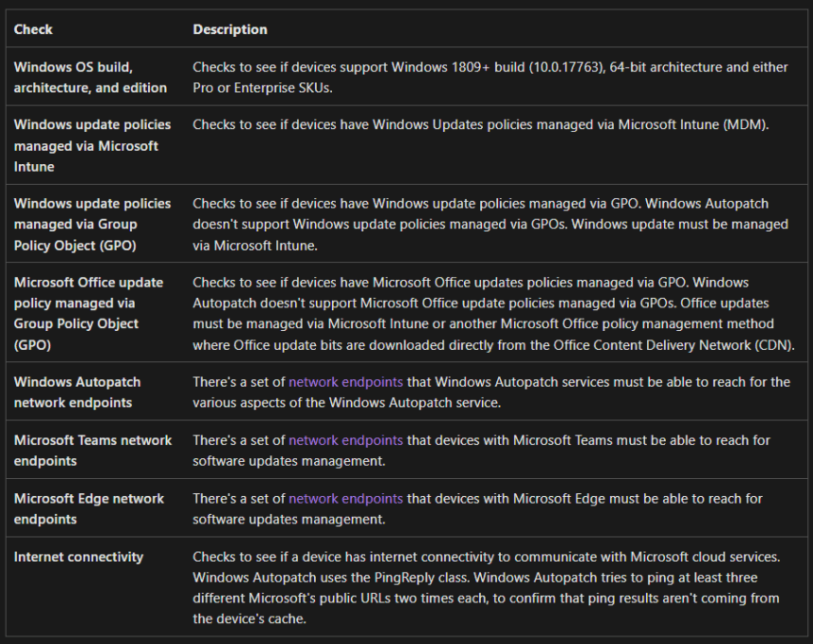Open network endpoints link in Microsoft Teams row
This screenshot has width=813, height=644.
[x=345, y=440]
